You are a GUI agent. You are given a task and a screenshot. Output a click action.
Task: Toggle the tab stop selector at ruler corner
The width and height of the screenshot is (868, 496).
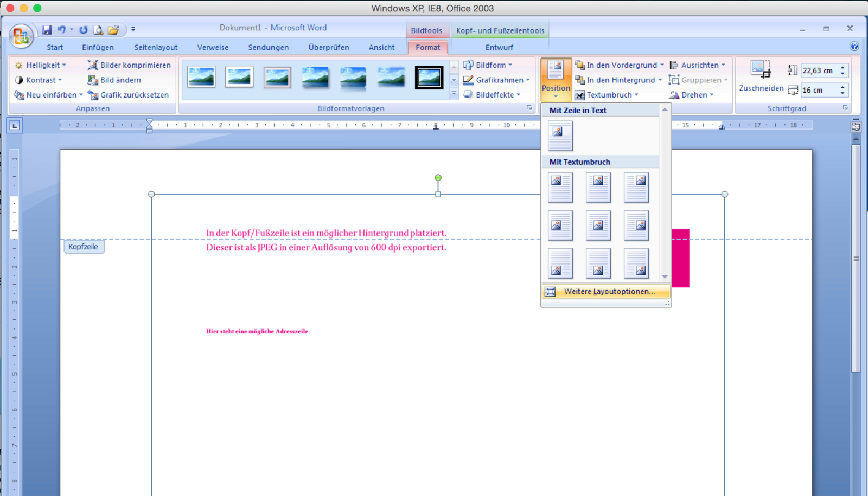15,126
